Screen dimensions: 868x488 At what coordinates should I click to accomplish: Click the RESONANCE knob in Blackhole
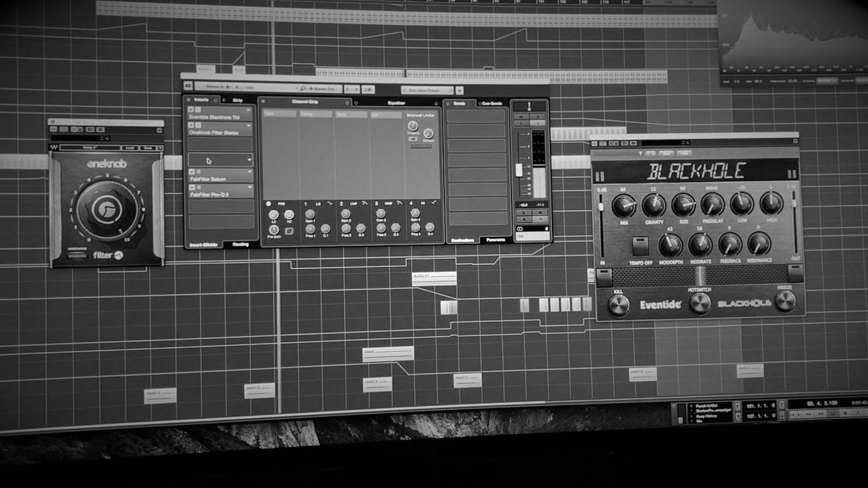click(759, 243)
